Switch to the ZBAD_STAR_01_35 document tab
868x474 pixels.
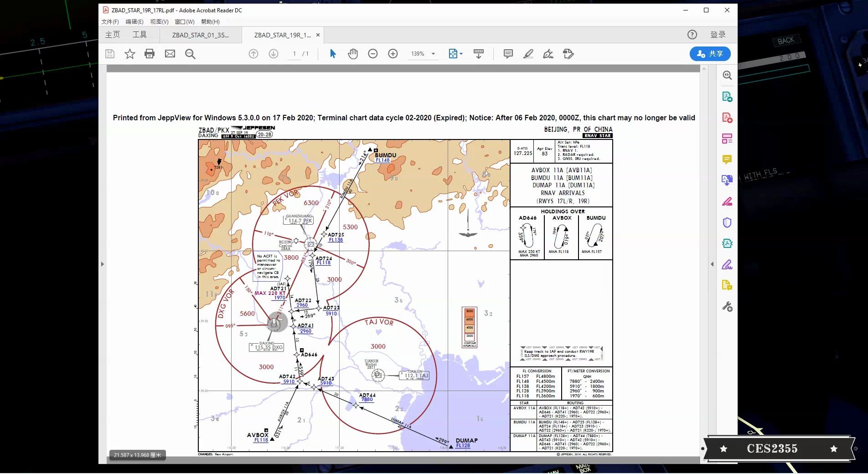pyautogui.click(x=201, y=35)
